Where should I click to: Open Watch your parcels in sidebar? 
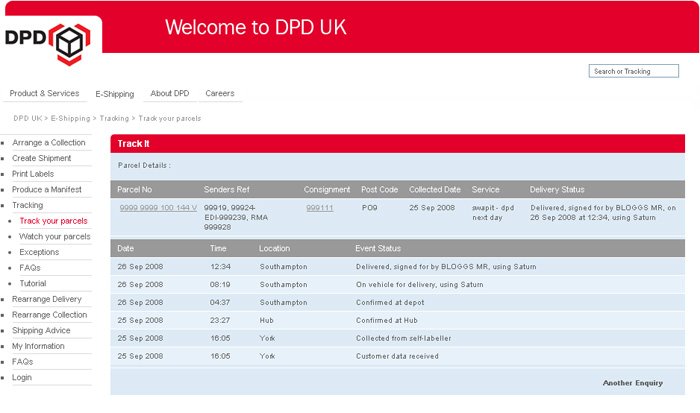pos(54,237)
